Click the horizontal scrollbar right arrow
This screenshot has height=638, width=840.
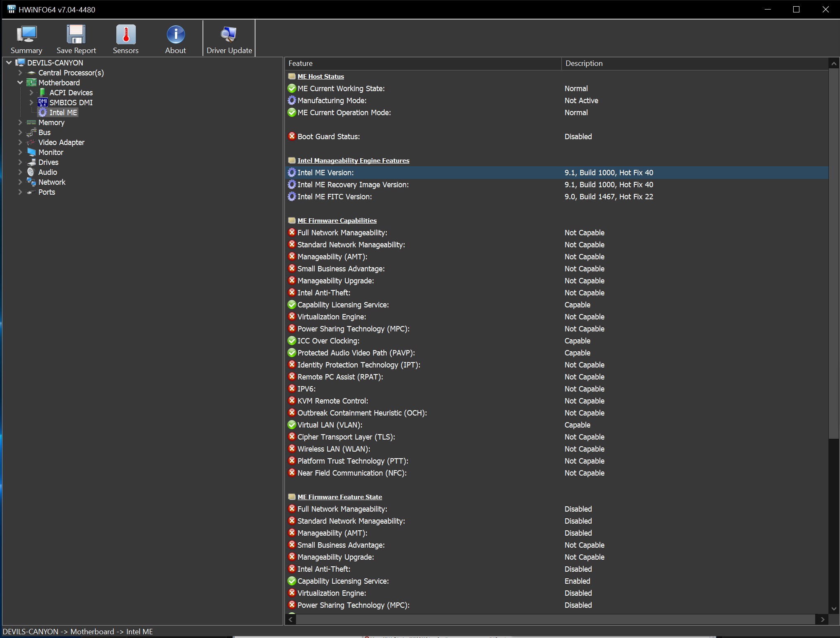click(x=822, y=619)
